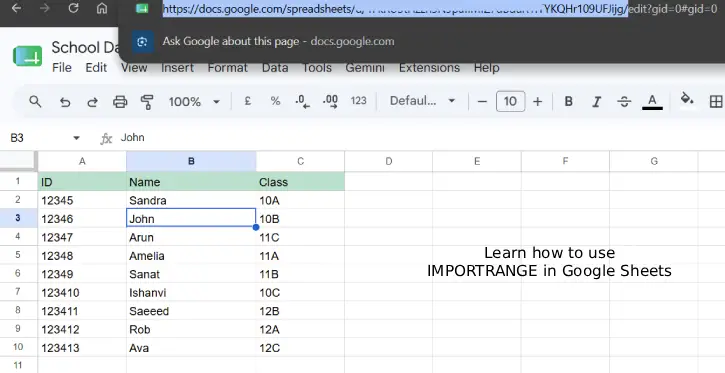Open the Insert menu

[178, 68]
